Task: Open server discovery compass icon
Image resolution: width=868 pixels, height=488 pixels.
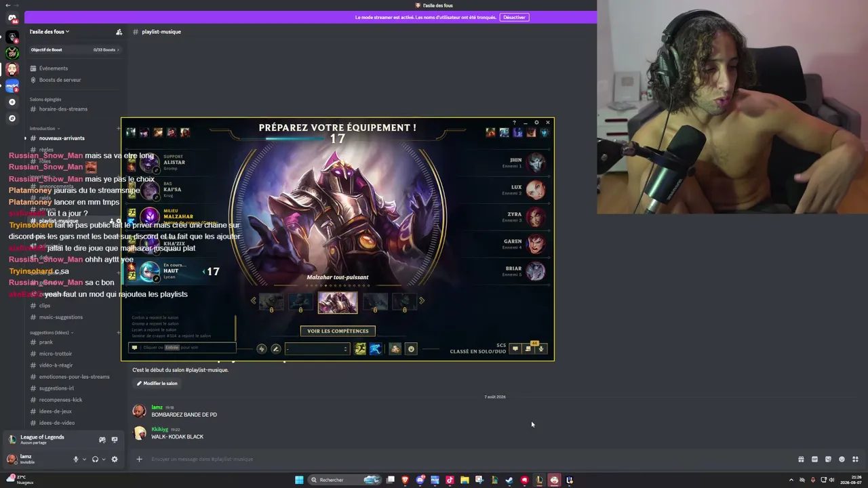Action: click(x=12, y=118)
